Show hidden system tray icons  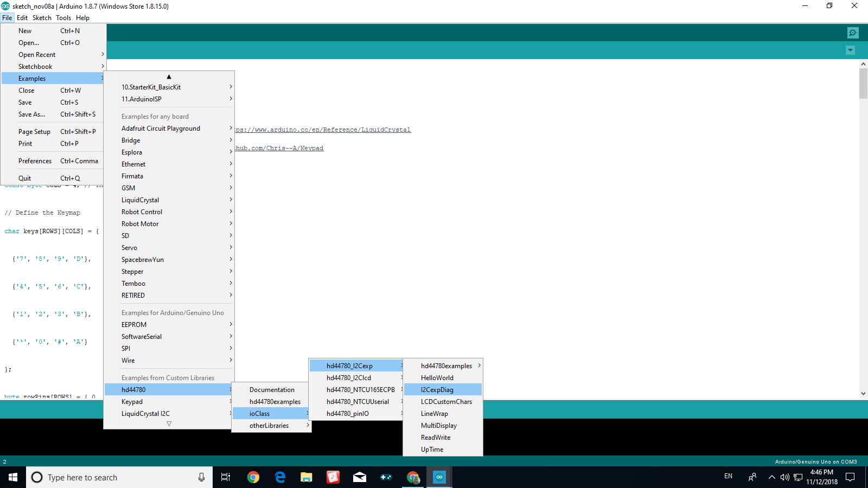pos(771,477)
